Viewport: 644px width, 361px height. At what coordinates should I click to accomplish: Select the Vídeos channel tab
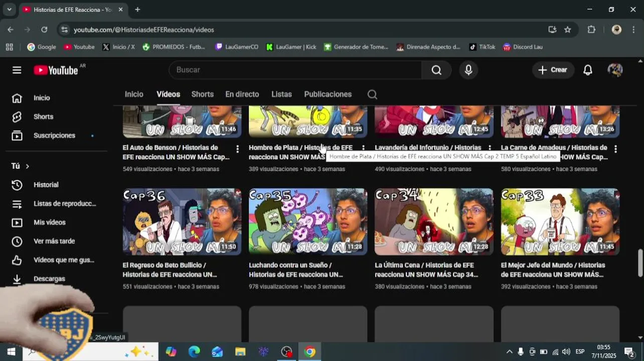coord(168,94)
